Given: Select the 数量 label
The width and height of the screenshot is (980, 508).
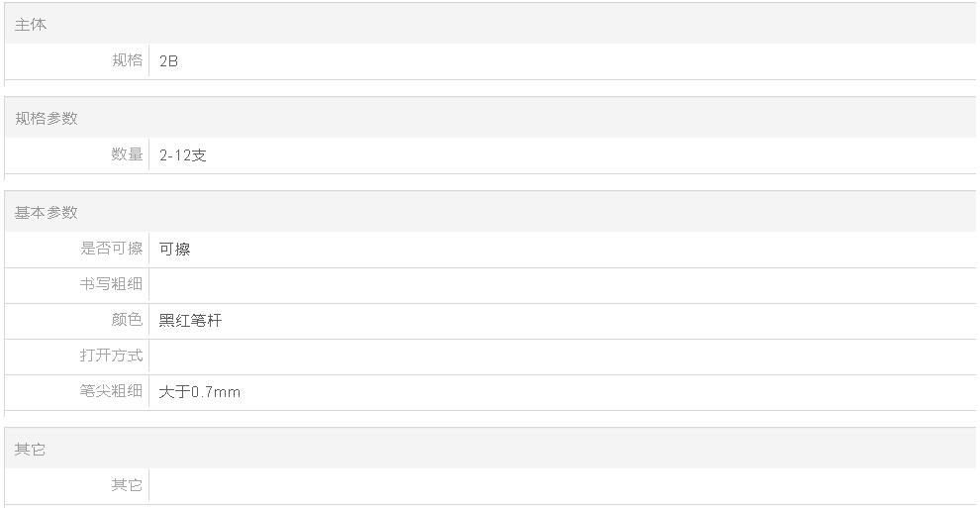Looking at the screenshot, I should (128, 154).
